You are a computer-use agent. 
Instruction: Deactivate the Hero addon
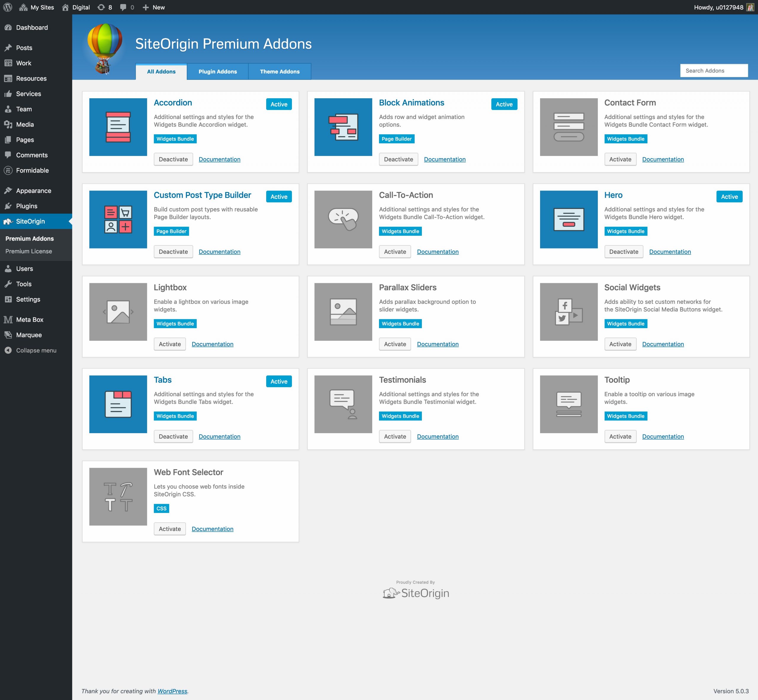coord(624,251)
